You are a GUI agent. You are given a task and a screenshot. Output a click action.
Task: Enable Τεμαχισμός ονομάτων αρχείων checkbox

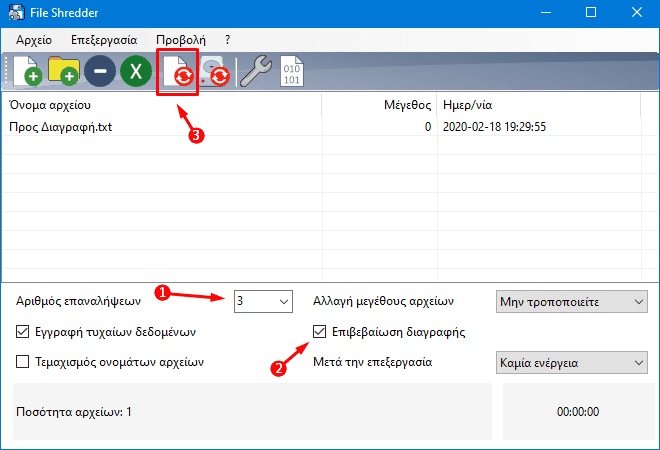(22, 362)
